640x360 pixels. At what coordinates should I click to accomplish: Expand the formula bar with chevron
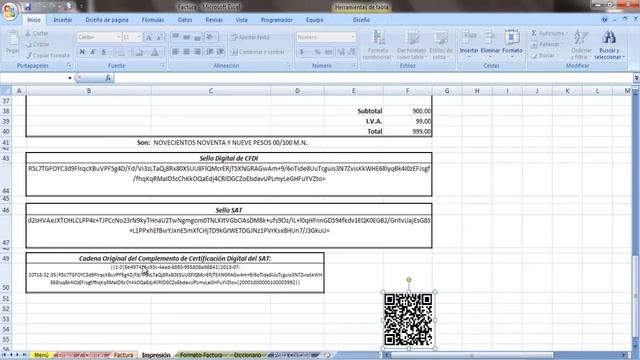point(636,78)
